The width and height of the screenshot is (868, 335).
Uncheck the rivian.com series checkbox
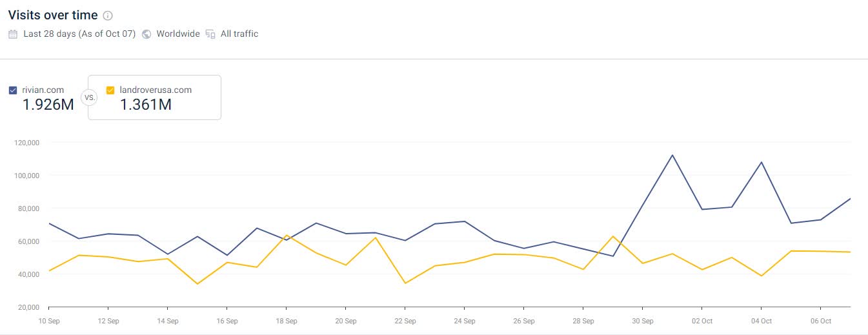(x=13, y=90)
